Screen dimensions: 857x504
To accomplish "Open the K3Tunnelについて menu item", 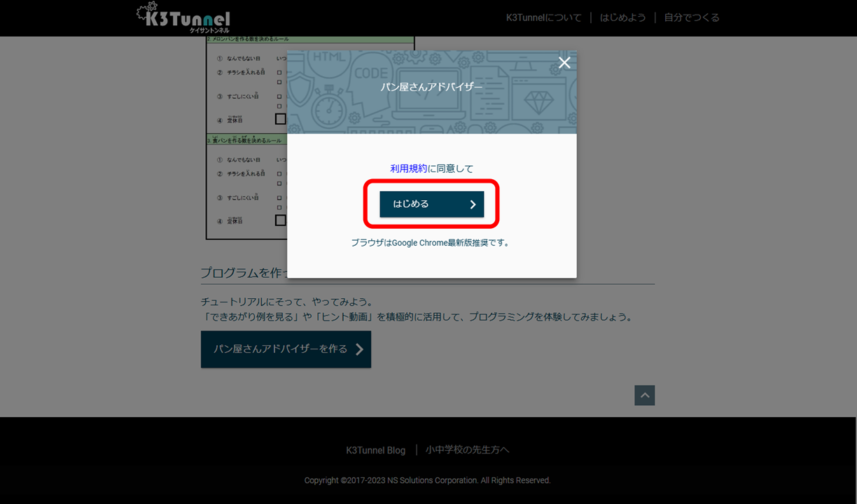I will point(543,17).
